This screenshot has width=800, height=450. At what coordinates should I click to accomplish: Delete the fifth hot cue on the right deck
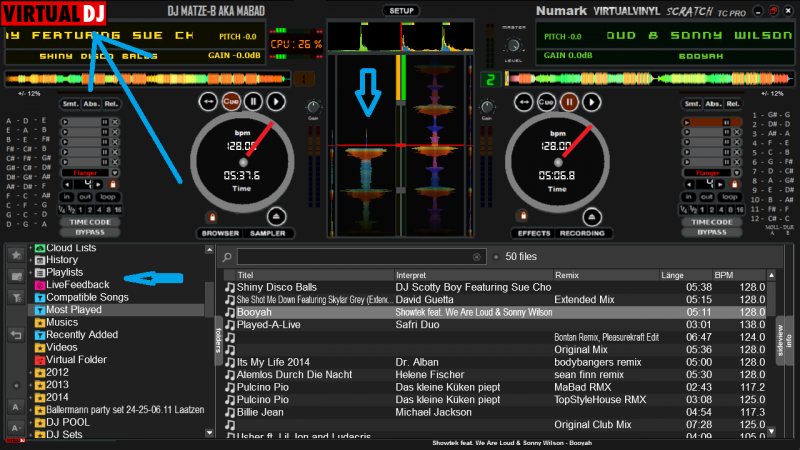[x=737, y=162]
